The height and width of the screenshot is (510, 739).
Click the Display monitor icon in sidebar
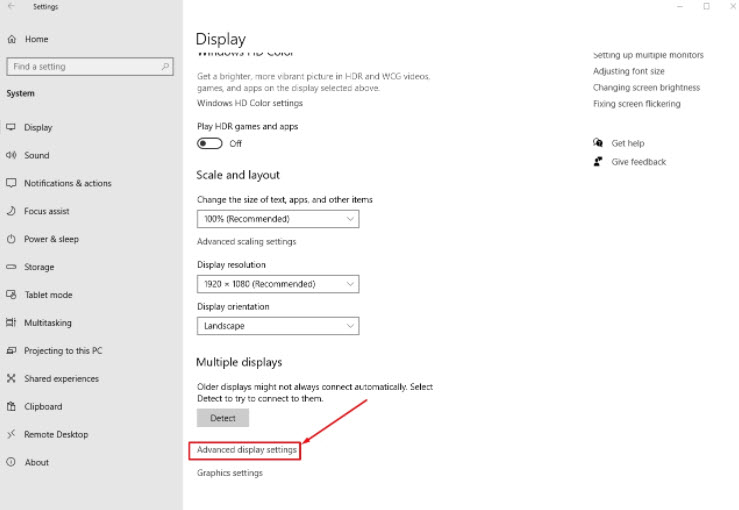point(11,127)
